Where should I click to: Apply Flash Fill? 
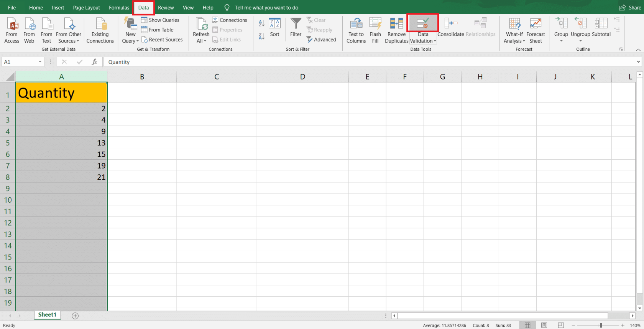pyautogui.click(x=375, y=30)
